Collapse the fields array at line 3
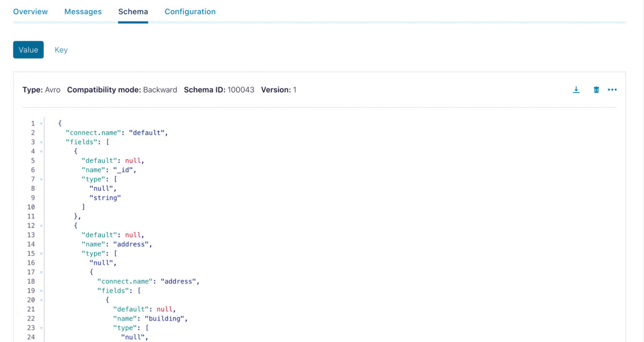644x342 pixels. coord(41,142)
